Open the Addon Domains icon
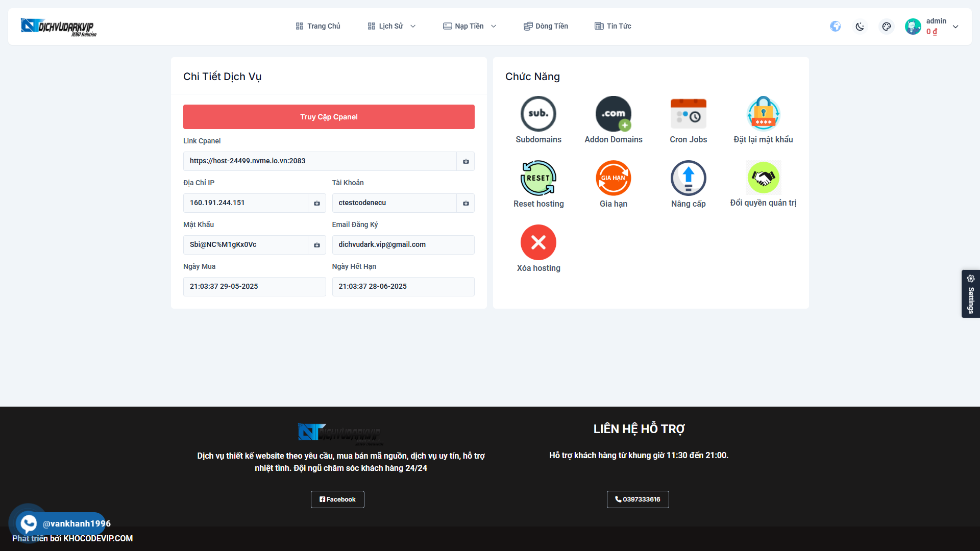The height and width of the screenshot is (551, 980). pyautogui.click(x=613, y=114)
